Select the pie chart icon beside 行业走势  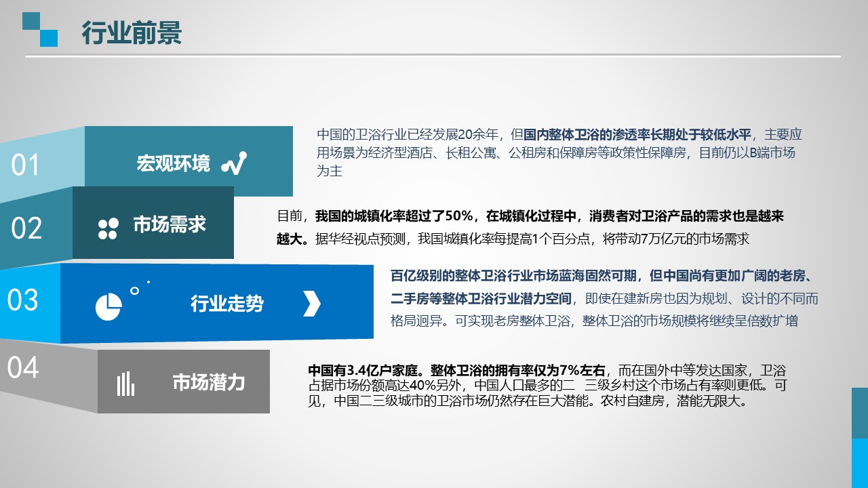pos(108,307)
